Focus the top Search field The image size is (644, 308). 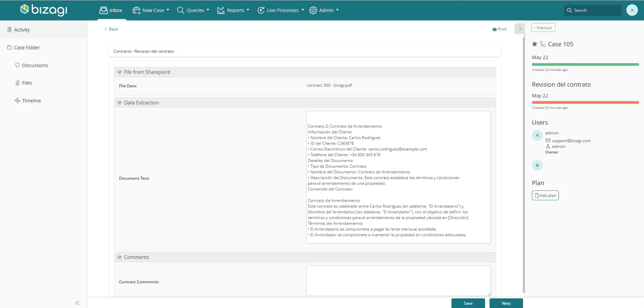(x=593, y=10)
